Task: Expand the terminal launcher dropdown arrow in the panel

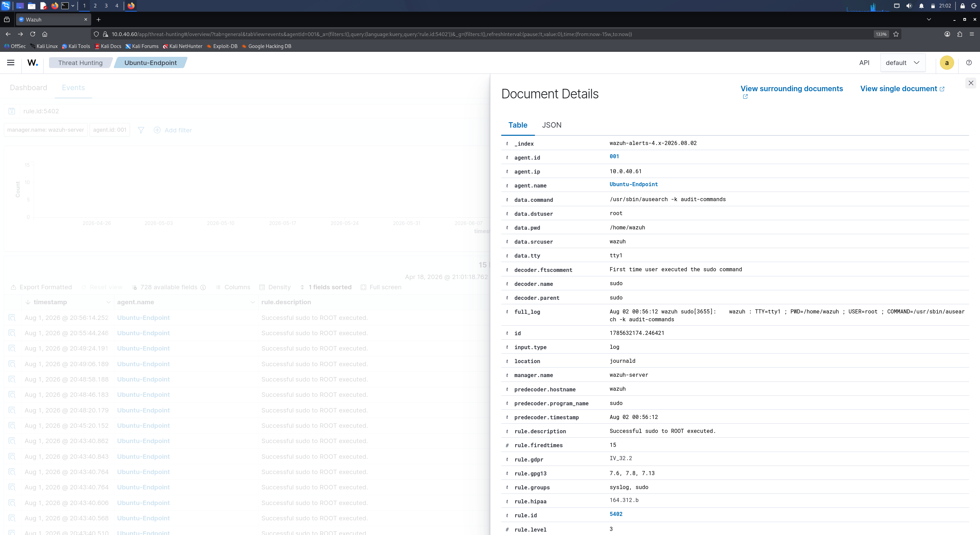Action: point(73,6)
